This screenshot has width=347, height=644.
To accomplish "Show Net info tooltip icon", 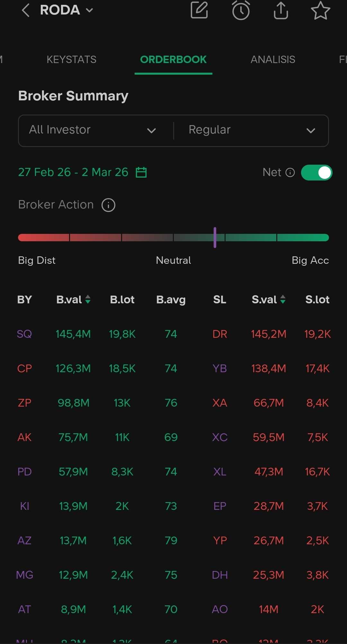I will (x=290, y=173).
